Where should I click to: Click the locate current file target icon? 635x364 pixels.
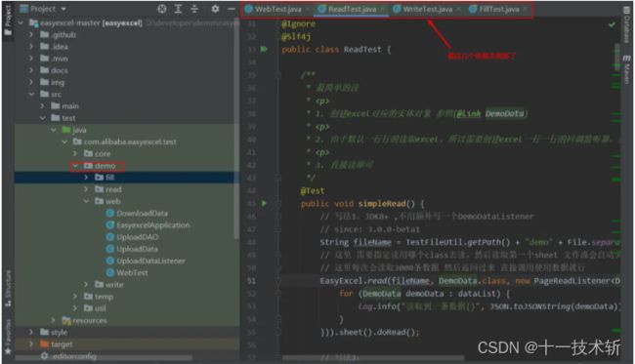point(162,9)
